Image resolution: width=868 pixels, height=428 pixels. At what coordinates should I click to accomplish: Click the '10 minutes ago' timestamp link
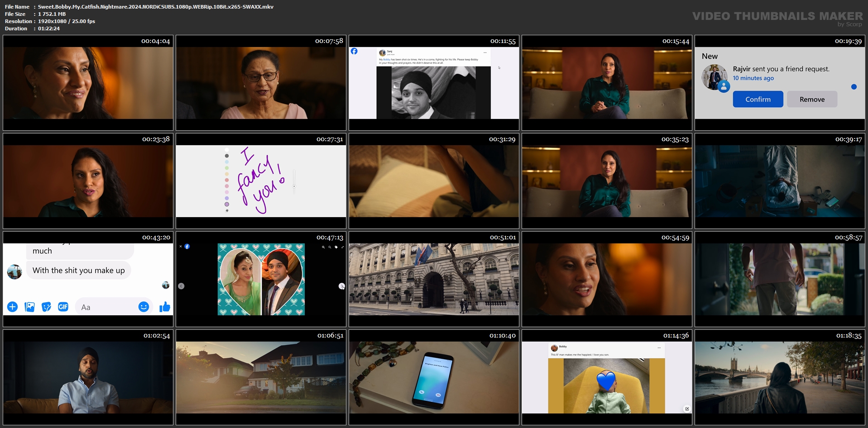pos(753,78)
